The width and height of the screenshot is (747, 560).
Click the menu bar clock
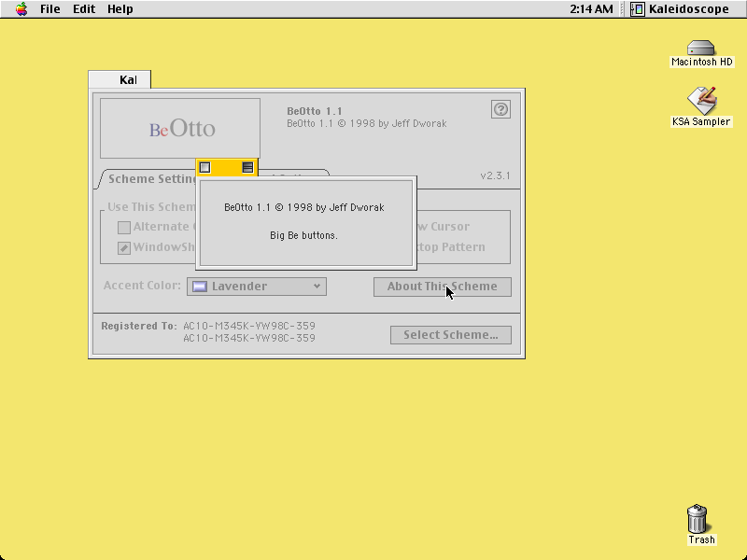tap(591, 9)
